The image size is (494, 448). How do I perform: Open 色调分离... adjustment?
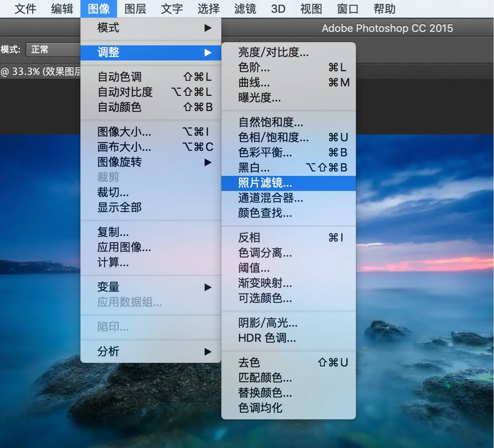click(289, 253)
